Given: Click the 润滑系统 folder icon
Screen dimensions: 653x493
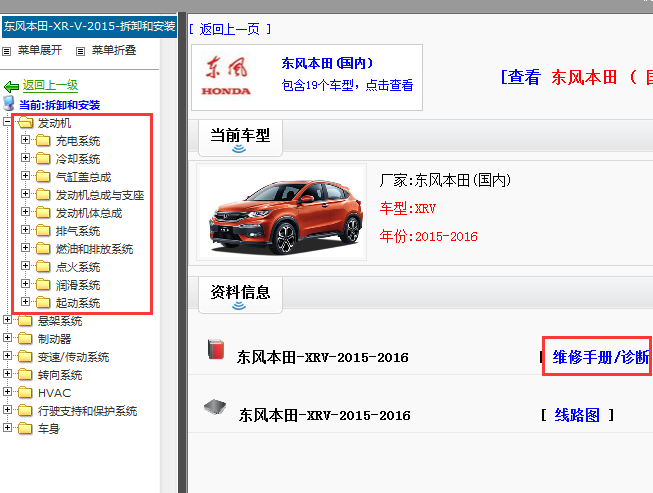Looking at the screenshot, I should [x=43, y=284].
